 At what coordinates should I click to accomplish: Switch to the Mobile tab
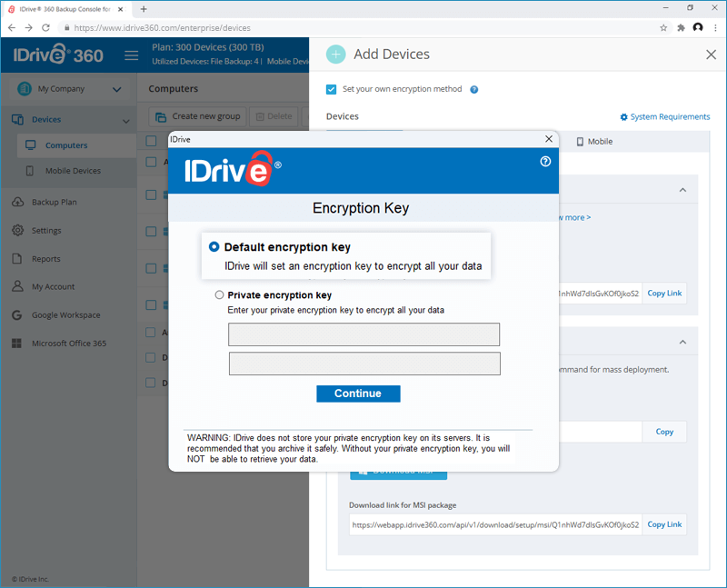point(594,142)
